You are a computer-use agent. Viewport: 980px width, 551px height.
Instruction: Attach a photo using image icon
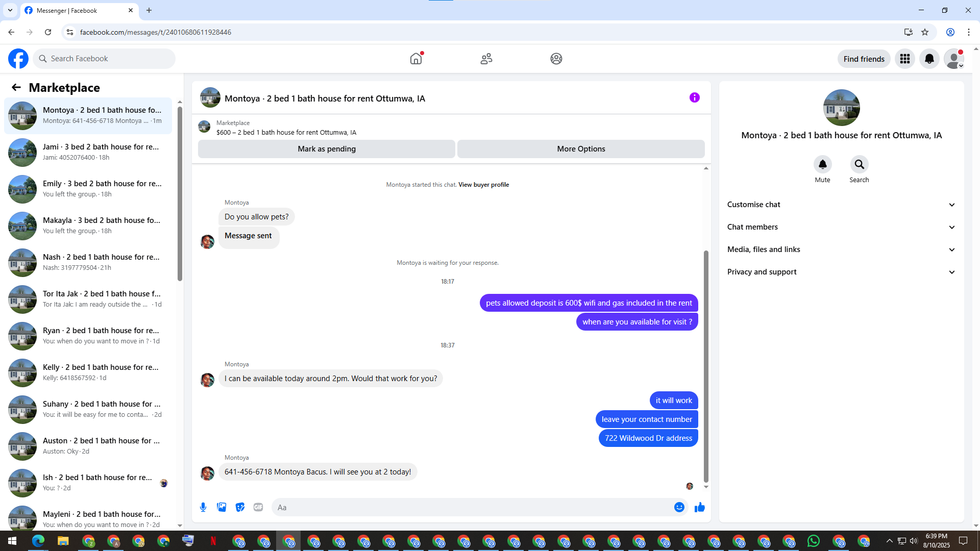pyautogui.click(x=222, y=507)
